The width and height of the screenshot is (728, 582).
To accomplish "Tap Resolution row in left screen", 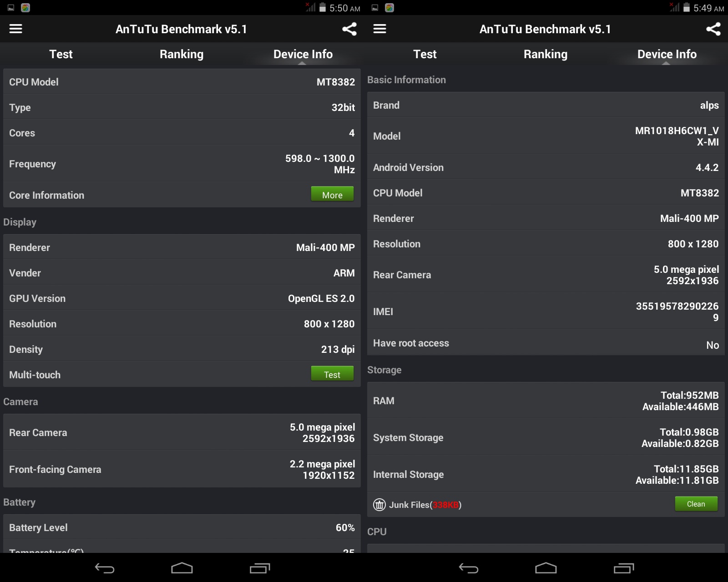I will click(182, 324).
